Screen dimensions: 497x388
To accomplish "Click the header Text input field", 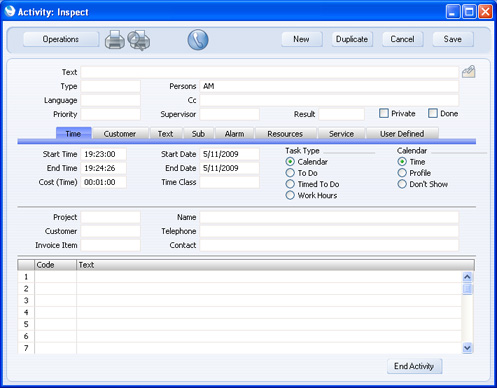I will click(x=270, y=72).
